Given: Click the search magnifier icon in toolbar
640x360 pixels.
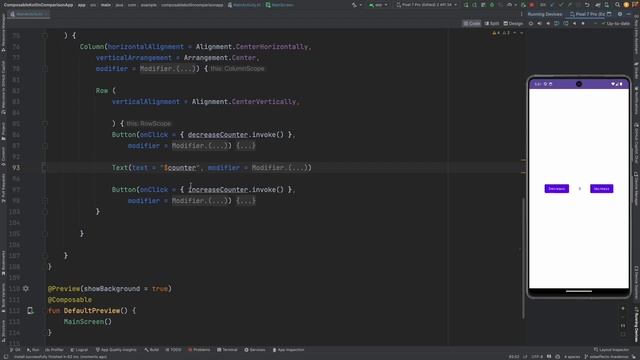Looking at the screenshot, I should tap(617, 5).
